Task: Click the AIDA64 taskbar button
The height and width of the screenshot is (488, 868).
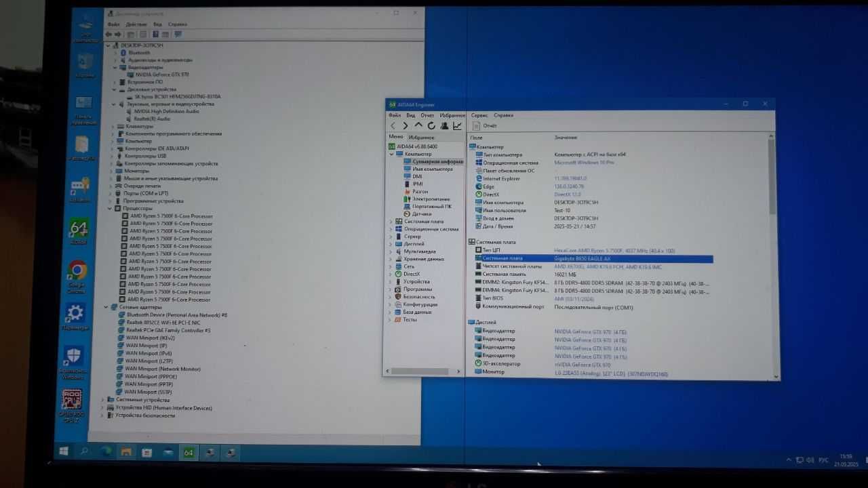Action: 189,452
